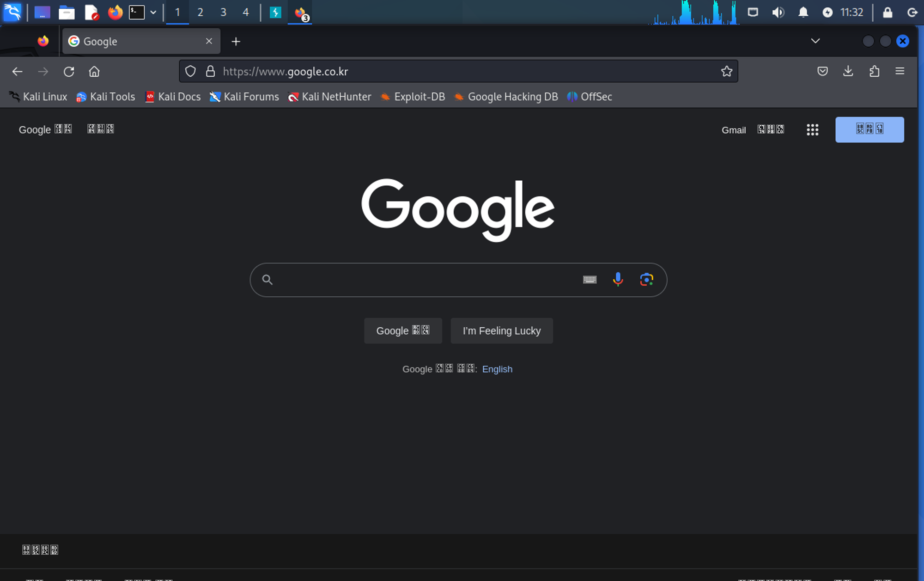The height and width of the screenshot is (581, 924).
Task: Switch to workspace 3
Action: click(x=223, y=12)
